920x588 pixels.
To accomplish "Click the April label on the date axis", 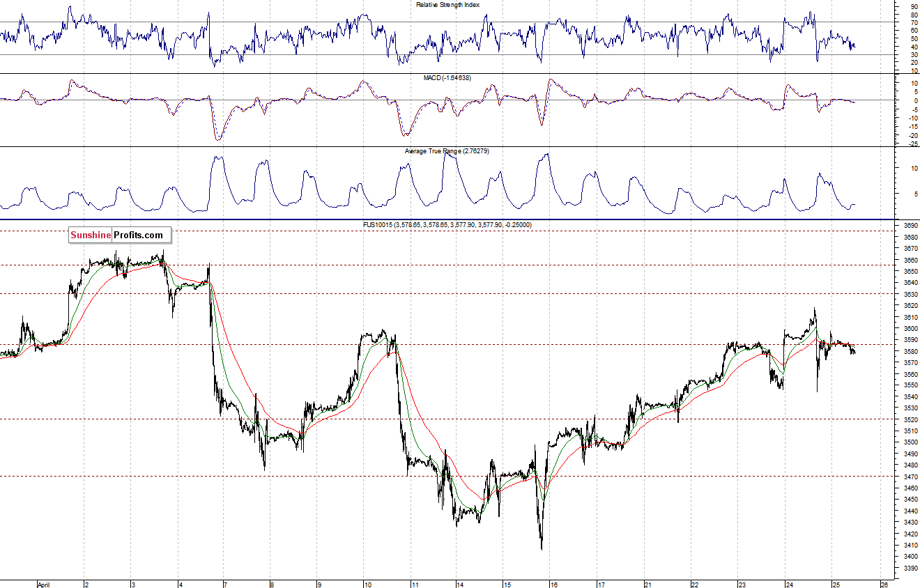I will click(44, 584).
